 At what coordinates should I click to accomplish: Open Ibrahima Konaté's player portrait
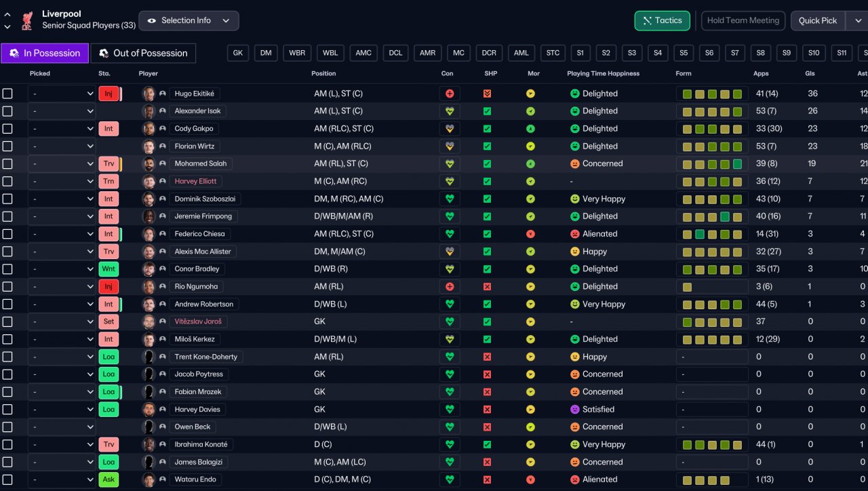tap(149, 444)
